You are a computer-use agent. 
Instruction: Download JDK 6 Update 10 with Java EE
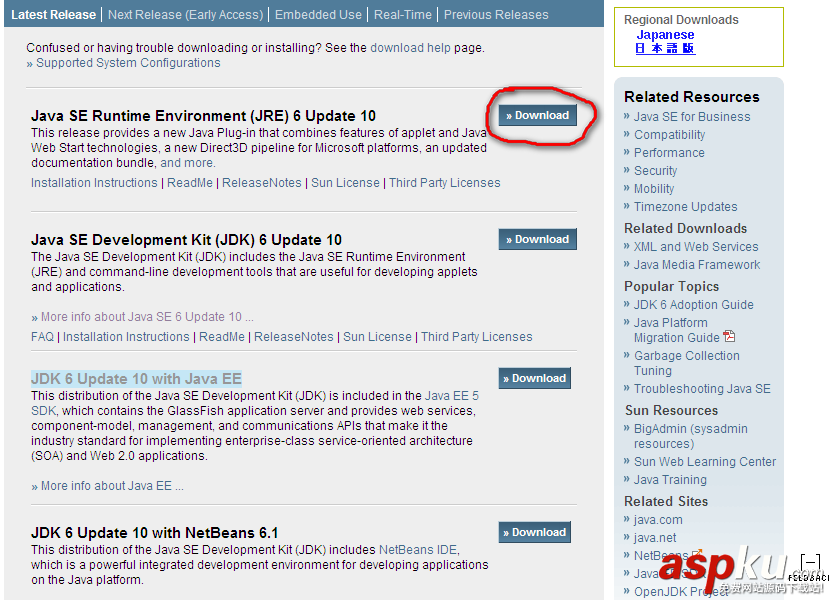coord(535,379)
